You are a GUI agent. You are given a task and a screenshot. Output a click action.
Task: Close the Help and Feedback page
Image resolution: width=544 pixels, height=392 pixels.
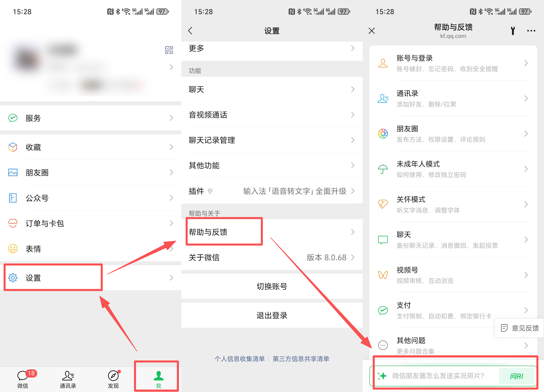[x=372, y=31]
